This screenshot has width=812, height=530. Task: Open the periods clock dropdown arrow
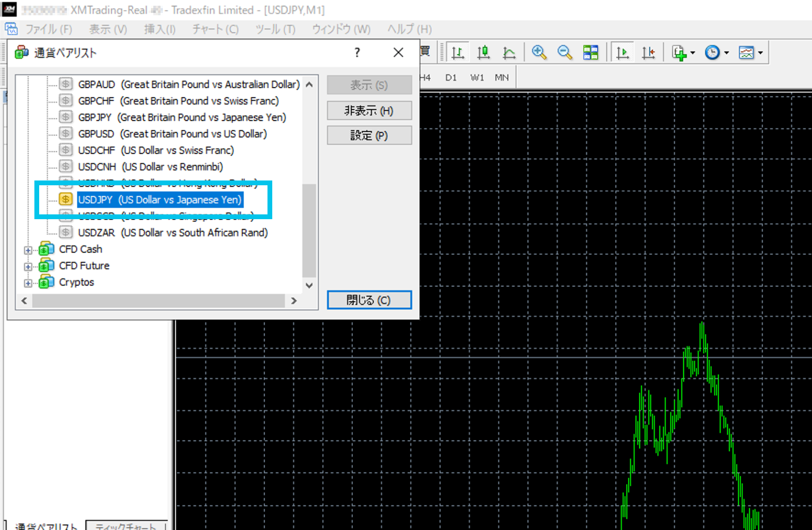727,53
